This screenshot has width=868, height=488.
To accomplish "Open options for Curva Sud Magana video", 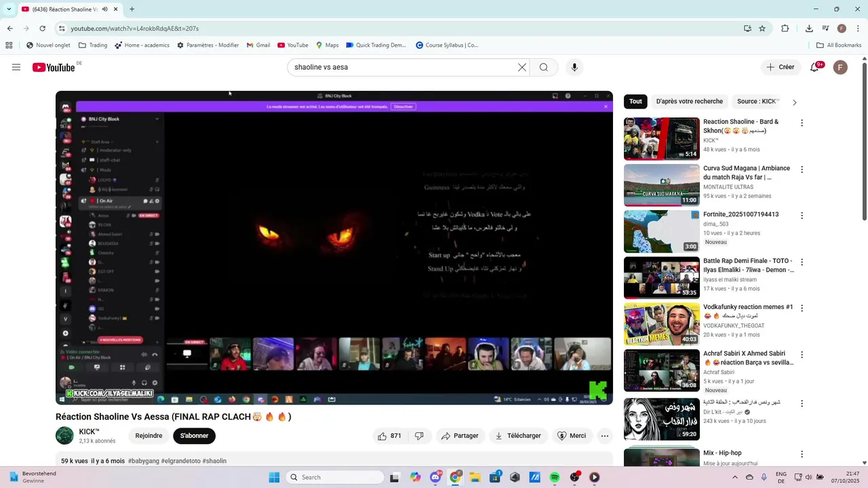I will (x=802, y=169).
